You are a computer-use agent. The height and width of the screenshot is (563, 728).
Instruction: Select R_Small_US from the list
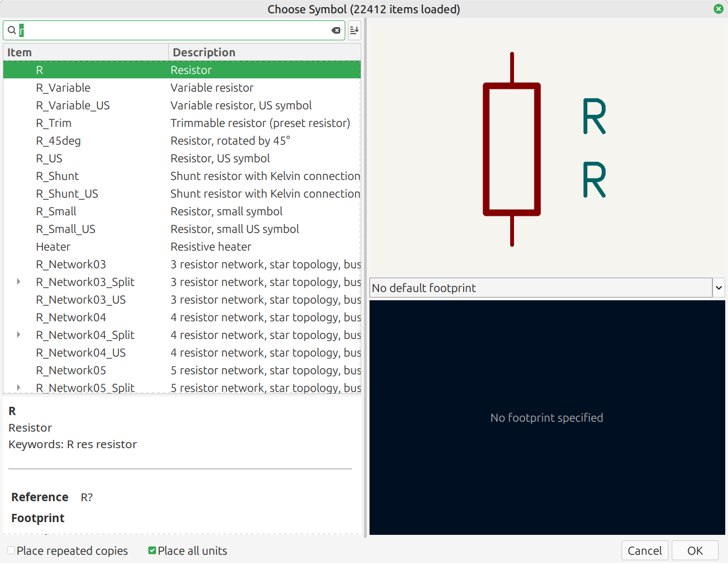click(x=66, y=229)
